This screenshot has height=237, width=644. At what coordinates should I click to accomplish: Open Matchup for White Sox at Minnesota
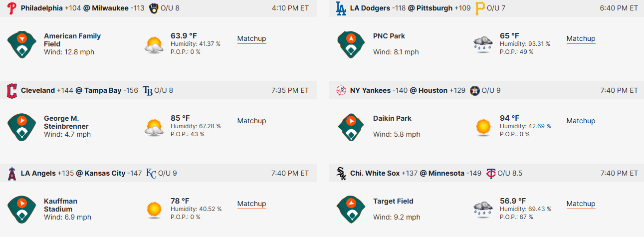(x=581, y=204)
